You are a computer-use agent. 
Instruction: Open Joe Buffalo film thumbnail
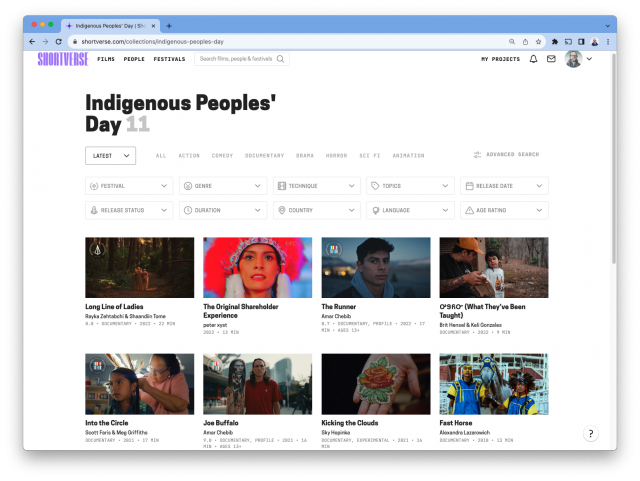pos(258,384)
